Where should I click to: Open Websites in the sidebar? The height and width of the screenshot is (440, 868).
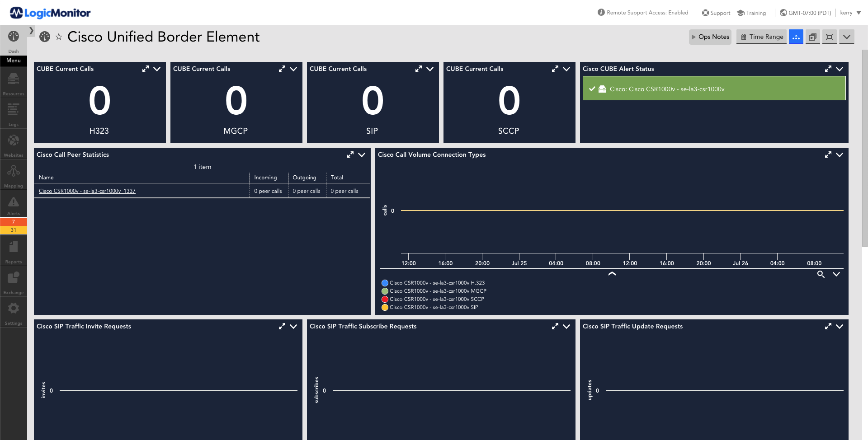point(14,145)
